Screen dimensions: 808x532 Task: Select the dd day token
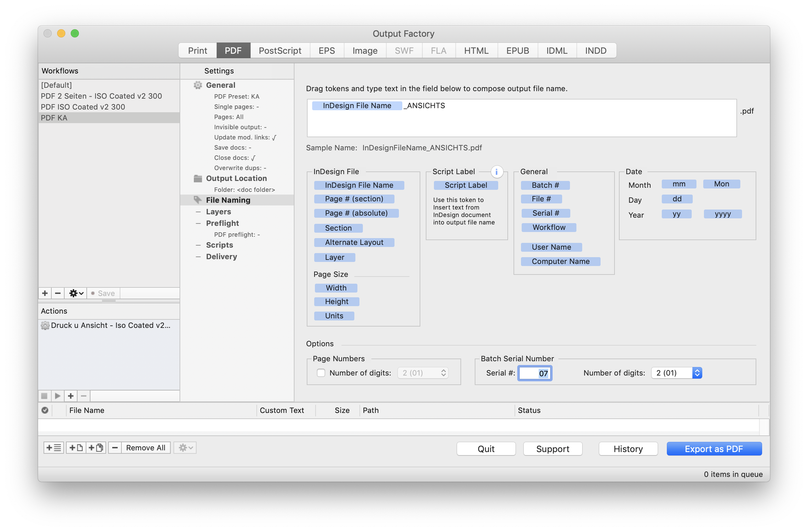point(677,199)
